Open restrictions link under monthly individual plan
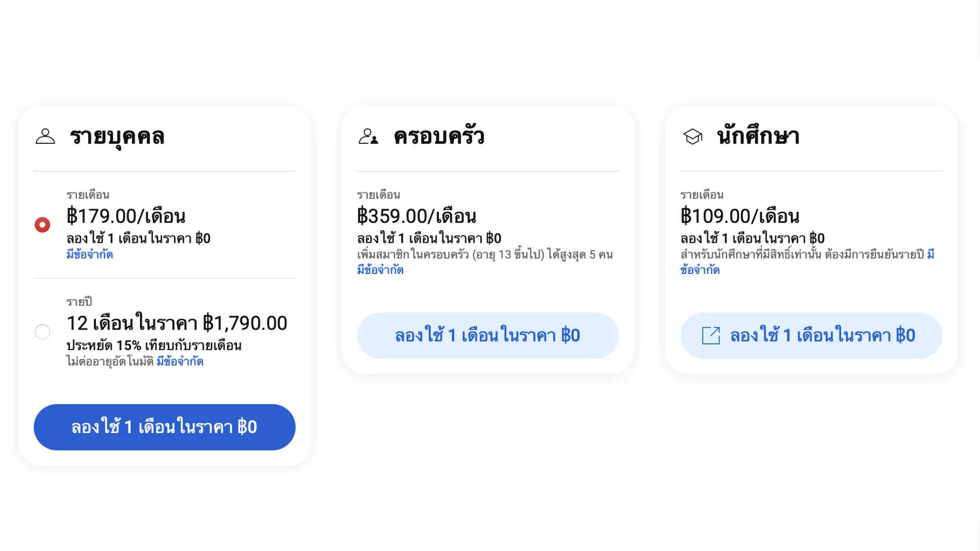 (89, 255)
